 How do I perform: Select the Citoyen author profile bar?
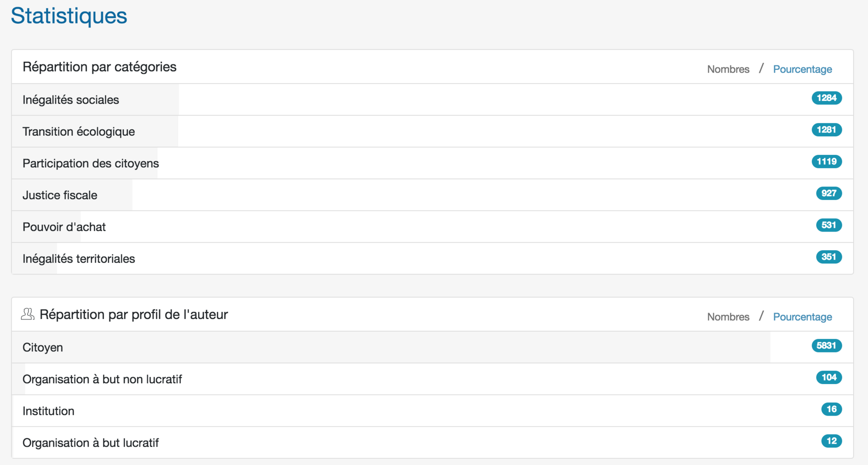pyautogui.click(x=43, y=347)
